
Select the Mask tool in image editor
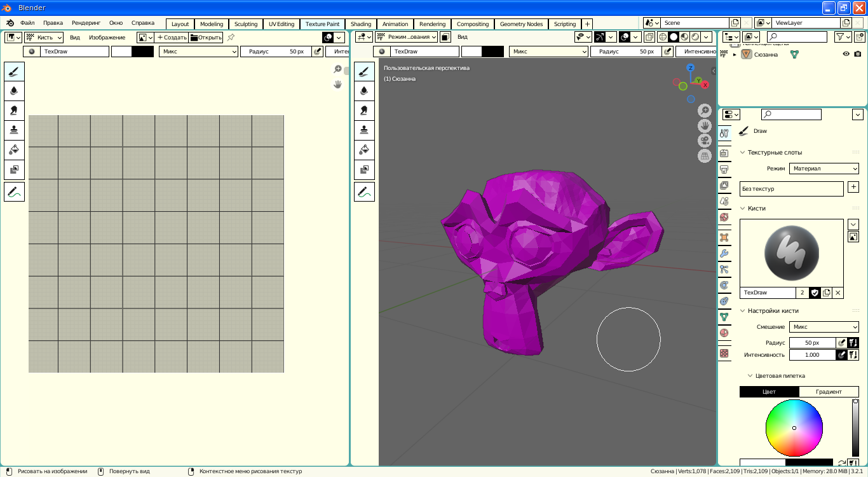click(x=14, y=170)
